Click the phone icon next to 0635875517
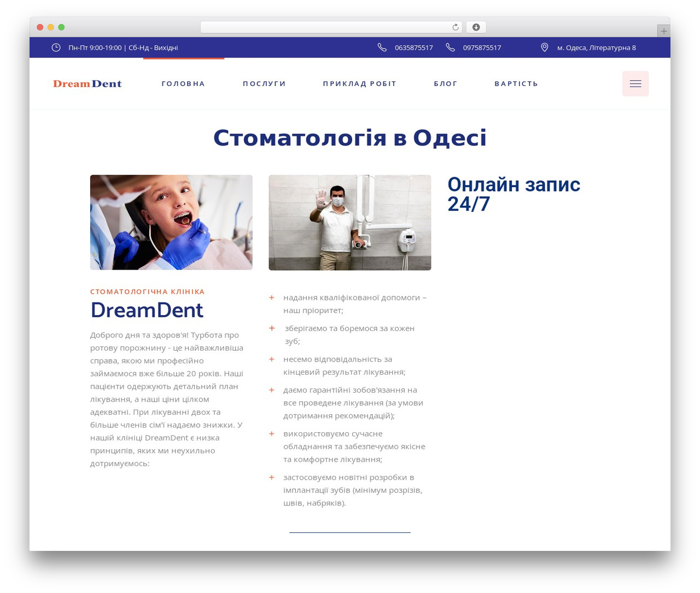The width and height of the screenshot is (700, 593). (382, 48)
